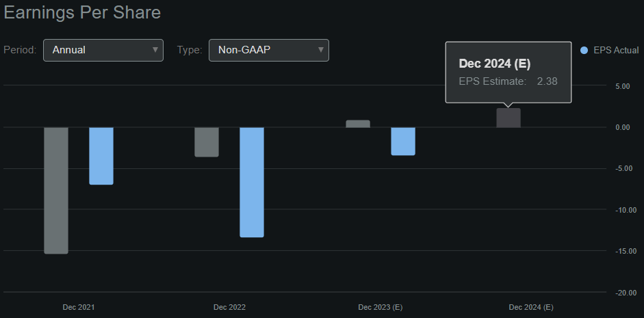The height and width of the screenshot is (318, 644).
Task: Click the arrow on the Annual combo box
Action: pyautogui.click(x=155, y=50)
